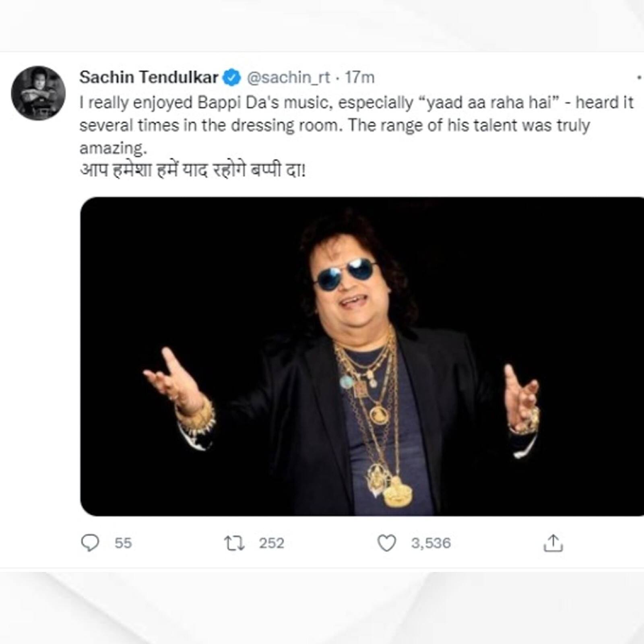Screen dimensions: 644x644
Task: Like the tweet with the heart icon
Action: [x=386, y=543]
